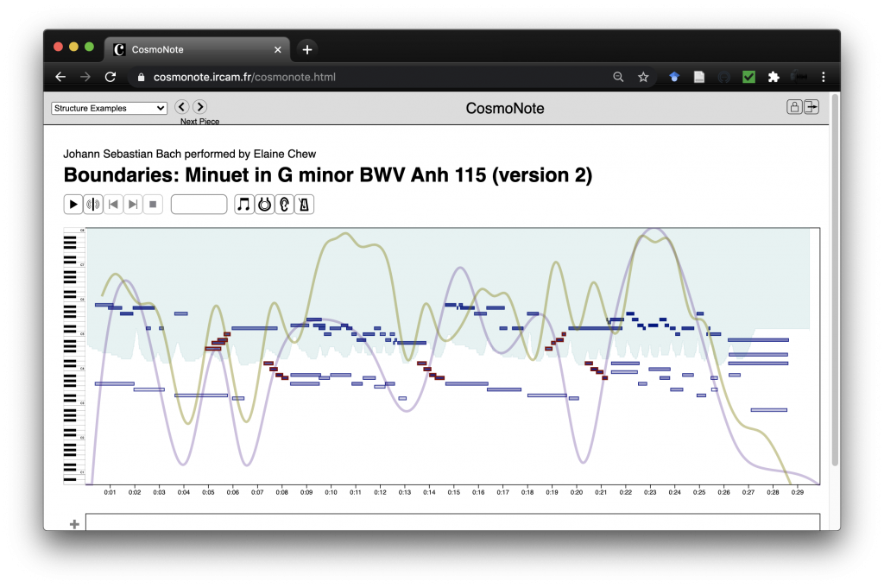The width and height of the screenshot is (884, 588).
Task: Bookmark the page with star icon
Action: [x=643, y=77]
